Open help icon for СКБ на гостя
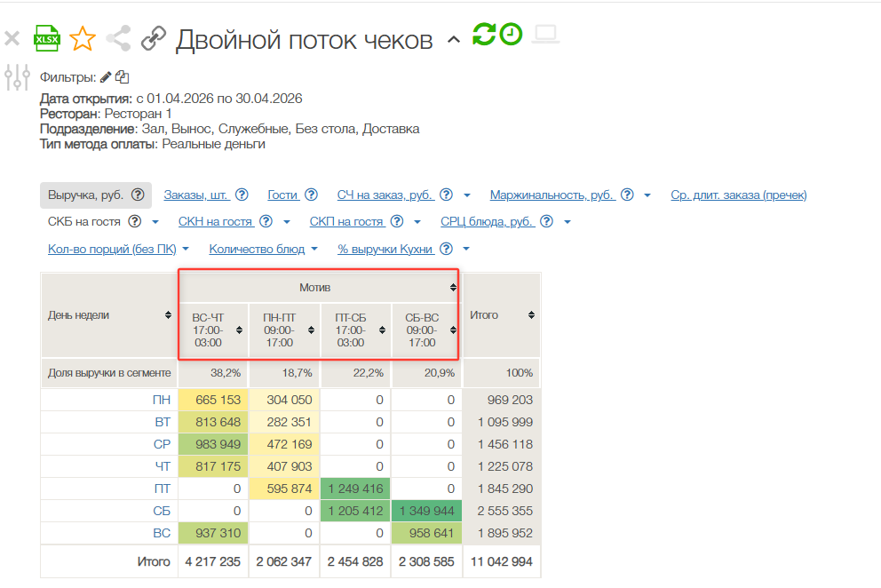 [x=135, y=221]
